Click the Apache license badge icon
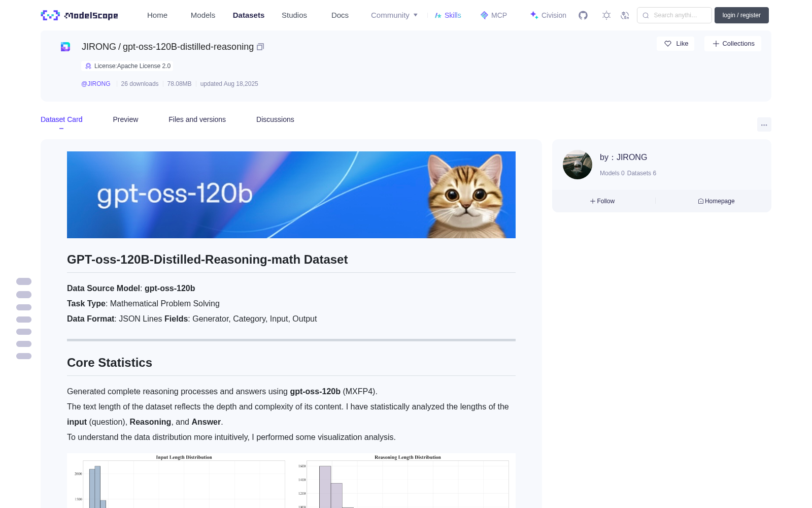 pyautogui.click(x=88, y=66)
